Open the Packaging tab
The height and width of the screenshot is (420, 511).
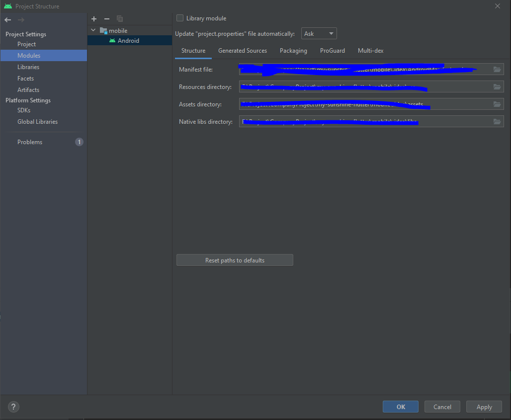point(293,51)
